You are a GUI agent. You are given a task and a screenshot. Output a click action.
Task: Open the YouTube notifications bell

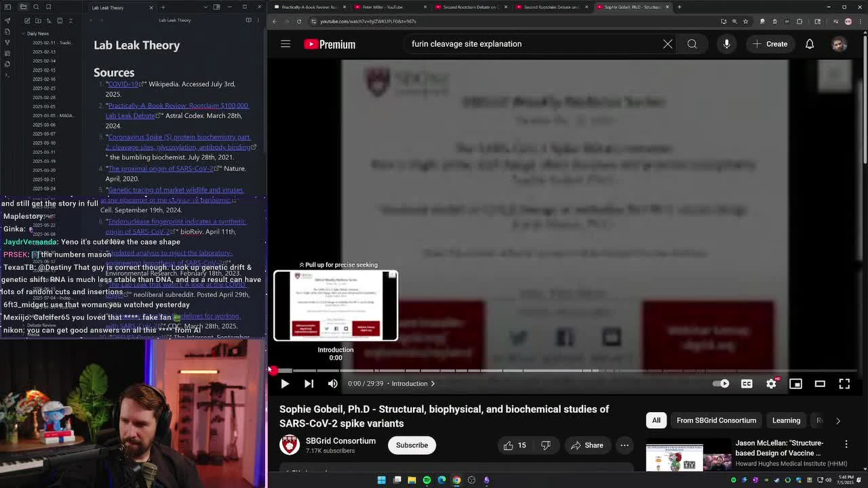point(810,44)
